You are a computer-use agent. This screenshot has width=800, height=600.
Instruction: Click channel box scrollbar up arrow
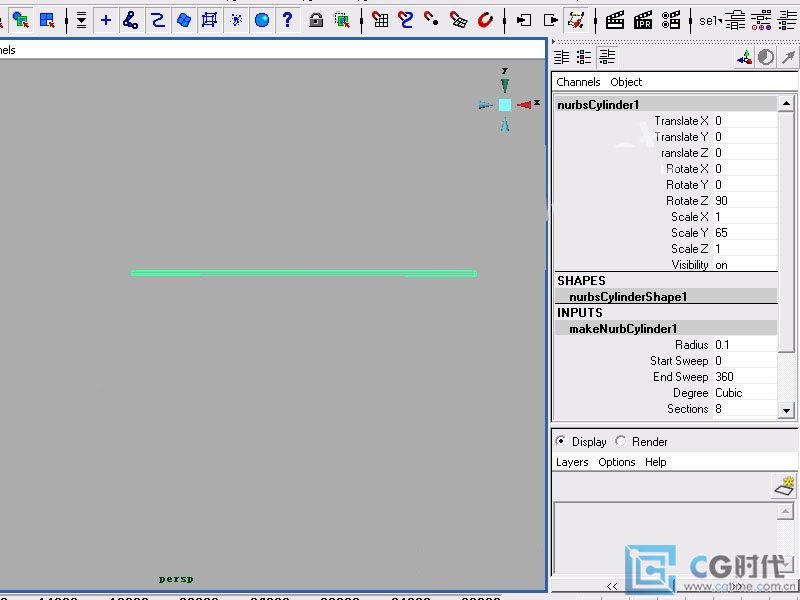tap(786, 104)
